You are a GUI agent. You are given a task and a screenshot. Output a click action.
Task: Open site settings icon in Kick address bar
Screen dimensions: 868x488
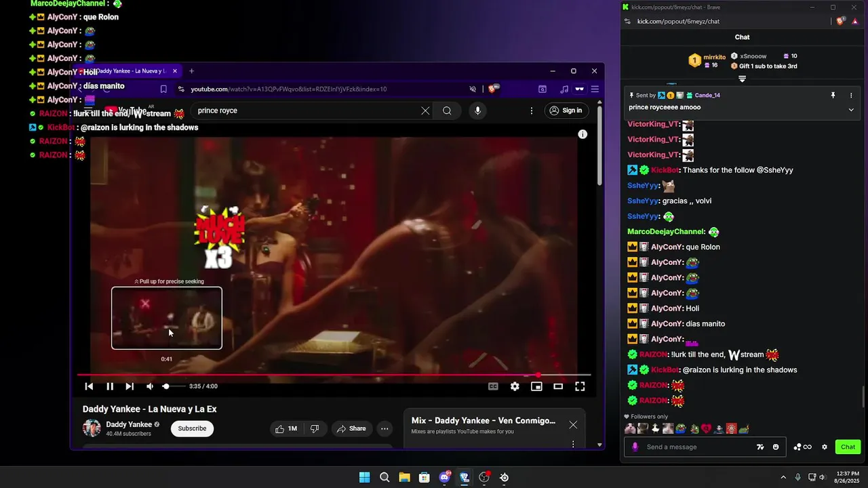coord(628,21)
